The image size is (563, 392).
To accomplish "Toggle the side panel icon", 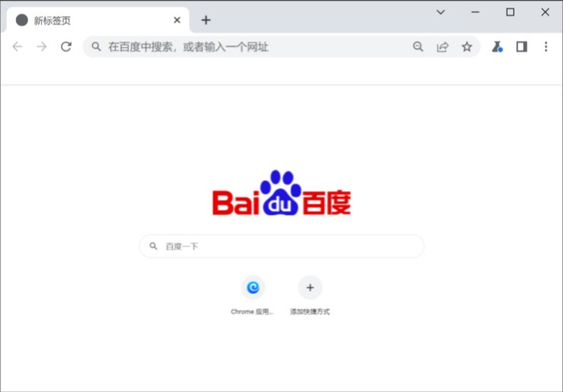I will click(522, 46).
